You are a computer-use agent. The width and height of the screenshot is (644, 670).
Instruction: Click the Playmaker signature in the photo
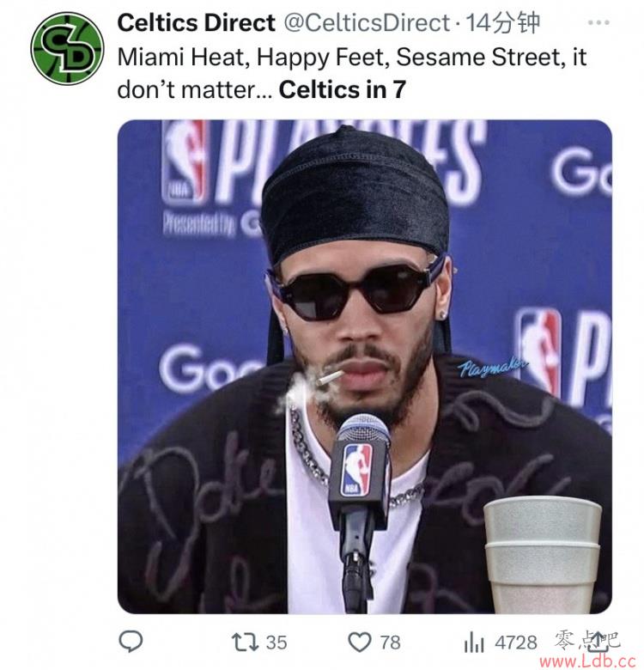point(492,368)
